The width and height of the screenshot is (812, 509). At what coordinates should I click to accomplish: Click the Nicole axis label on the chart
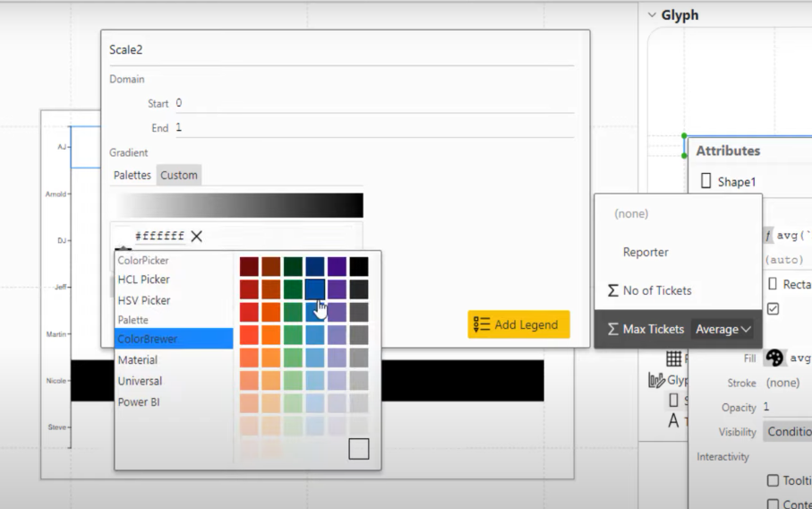click(x=56, y=381)
